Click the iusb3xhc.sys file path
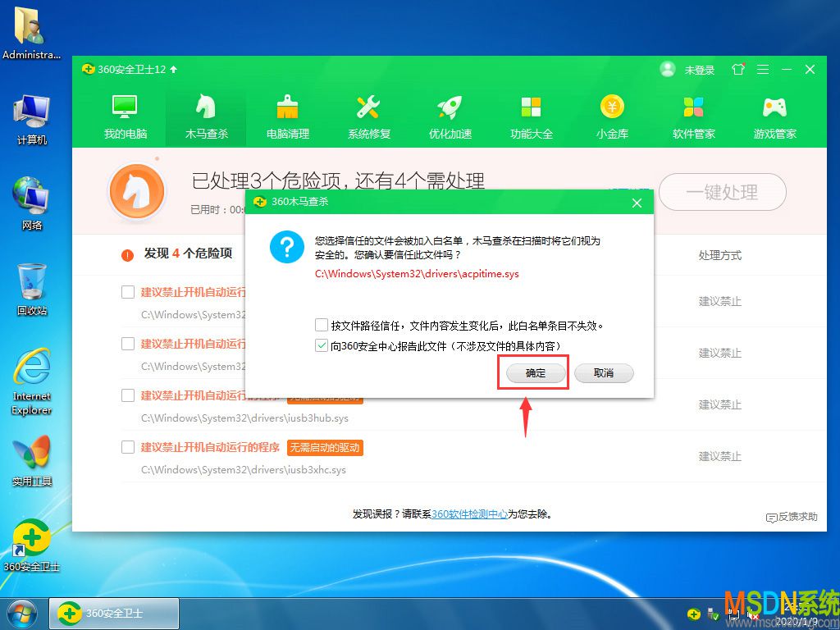This screenshot has width=840, height=630. click(244, 470)
